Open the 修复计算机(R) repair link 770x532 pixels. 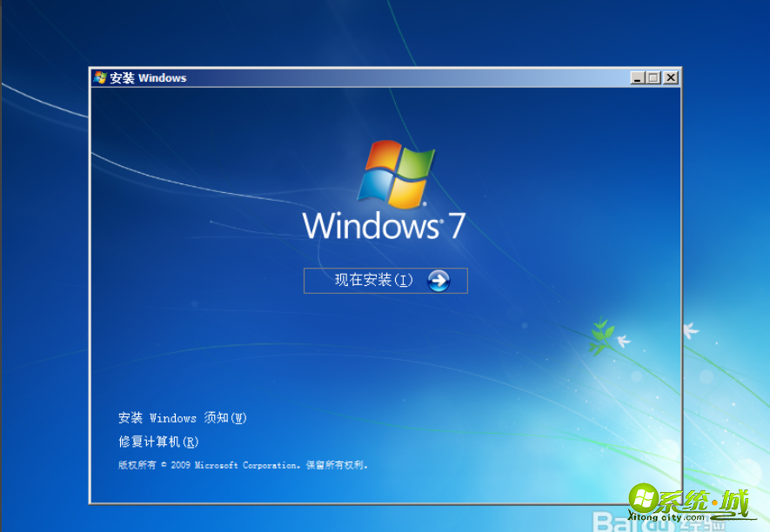tap(155, 442)
